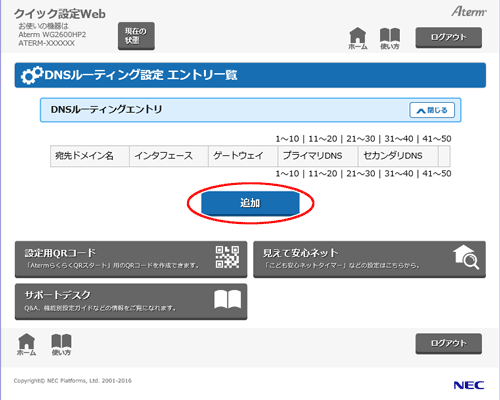
Task: Click the Aterm logo at top right
Action: pos(469,12)
